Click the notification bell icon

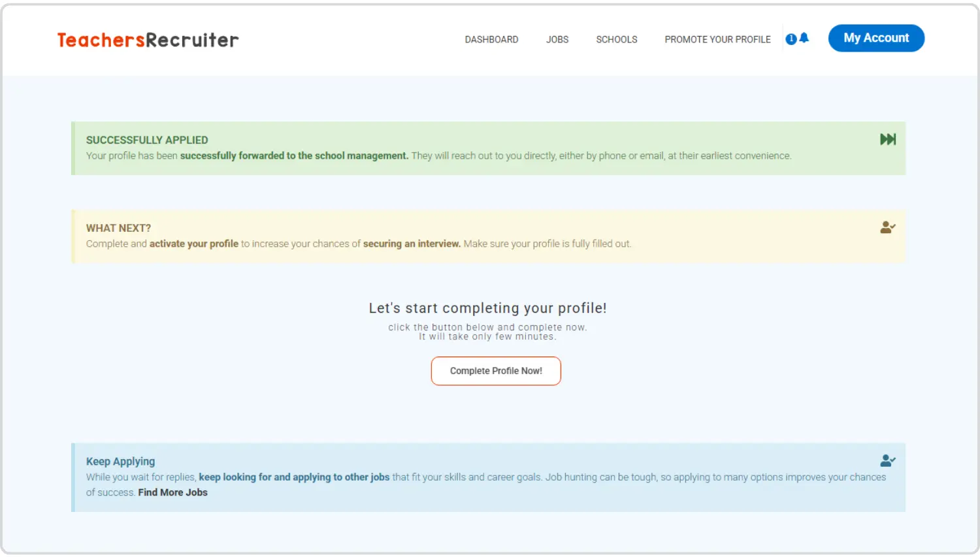click(804, 38)
